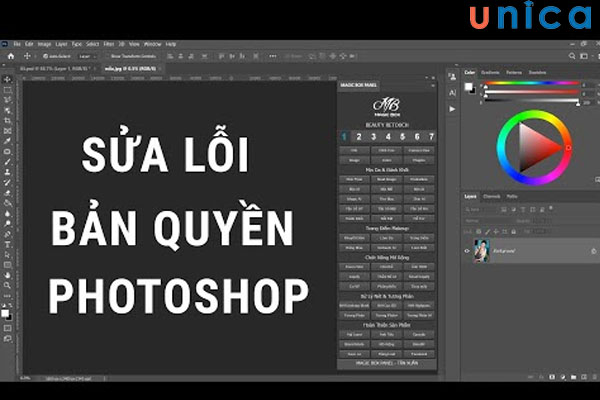600x400 pixels.
Task: Open the Window menu
Action: point(152,44)
